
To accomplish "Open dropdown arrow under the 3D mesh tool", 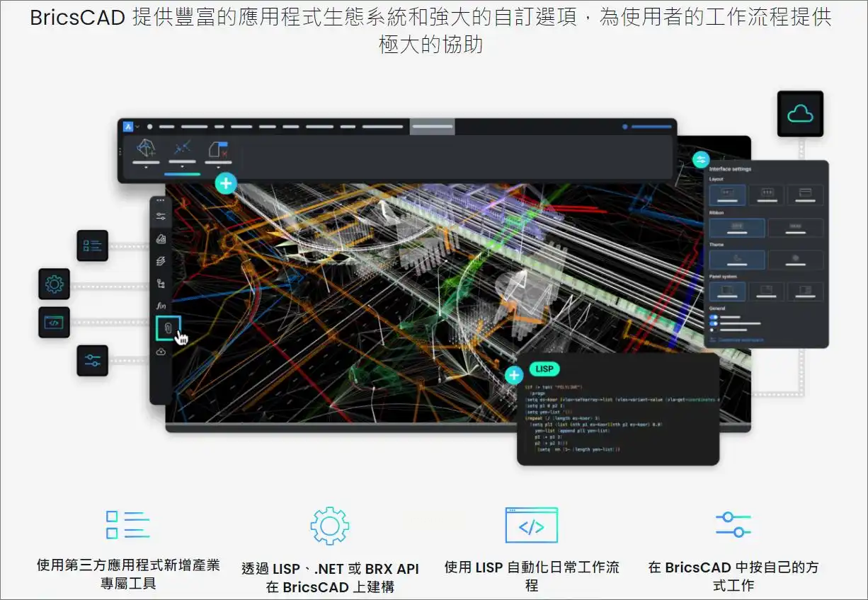I will click(146, 168).
